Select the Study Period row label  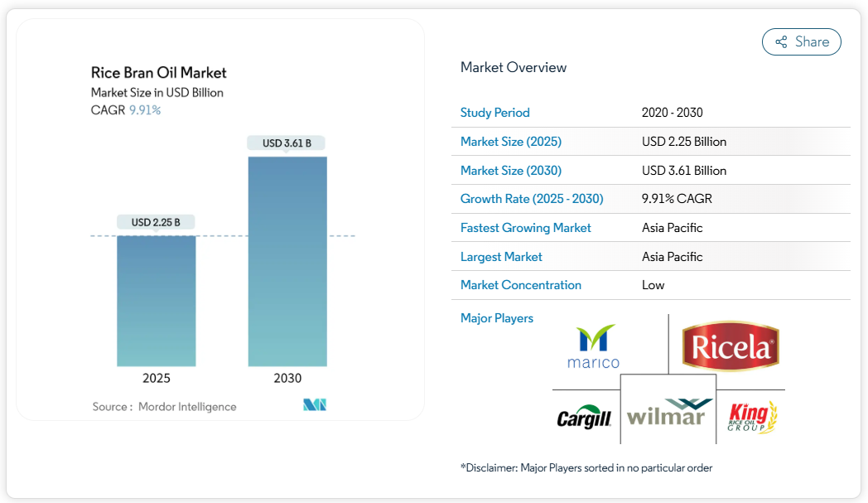click(494, 113)
